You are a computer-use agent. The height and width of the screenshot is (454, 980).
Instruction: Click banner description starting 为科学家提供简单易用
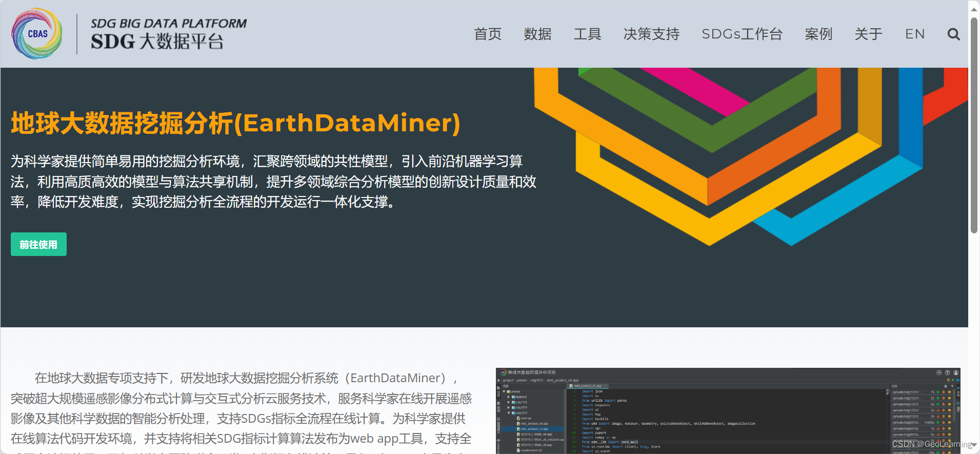click(273, 182)
